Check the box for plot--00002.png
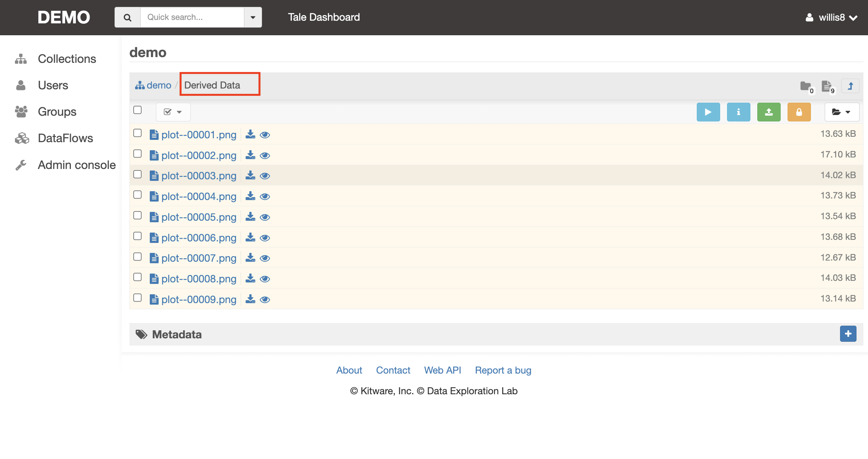Viewport: 868px width, 459px height. (138, 154)
